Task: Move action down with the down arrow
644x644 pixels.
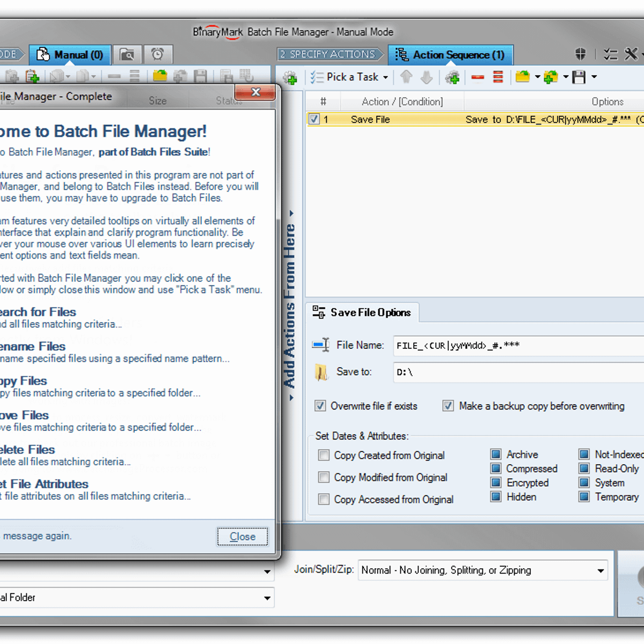Action: click(427, 78)
